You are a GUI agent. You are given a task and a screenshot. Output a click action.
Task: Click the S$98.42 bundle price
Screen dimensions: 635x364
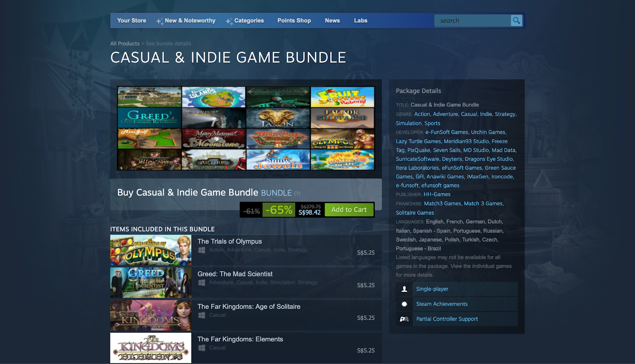tap(310, 213)
